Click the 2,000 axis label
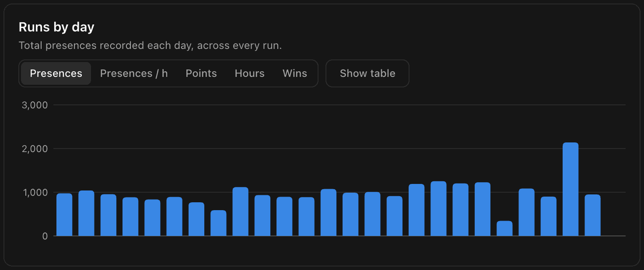Screen dimensions: 644x270 click(35, 149)
